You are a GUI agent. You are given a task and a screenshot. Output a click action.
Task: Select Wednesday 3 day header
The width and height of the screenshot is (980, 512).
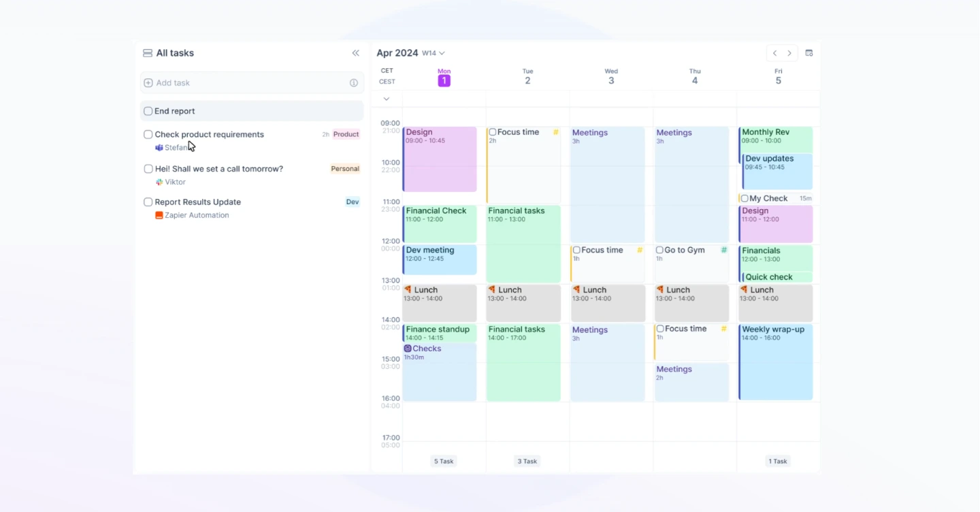pyautogui.click(x=611, y=77)
